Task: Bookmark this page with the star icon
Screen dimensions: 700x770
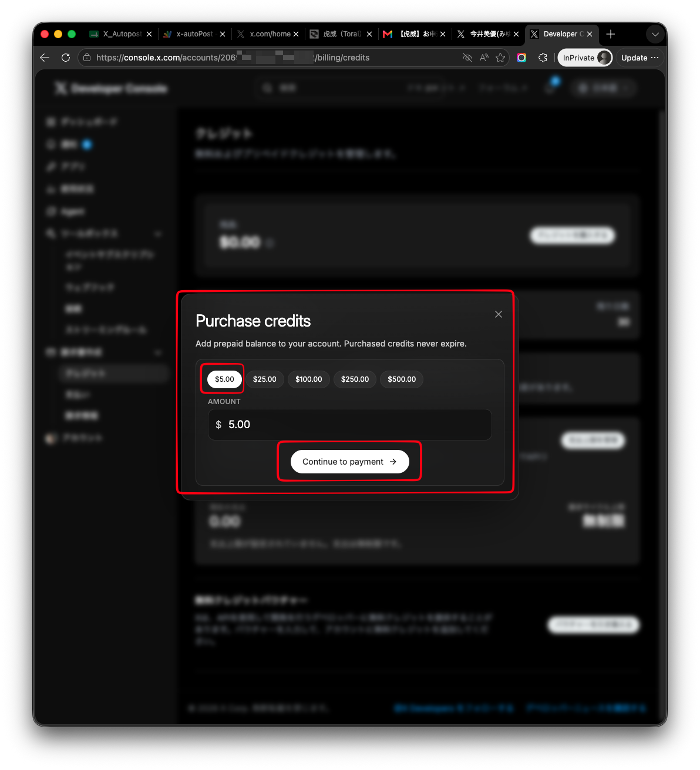Action: (x=500, y=58)
